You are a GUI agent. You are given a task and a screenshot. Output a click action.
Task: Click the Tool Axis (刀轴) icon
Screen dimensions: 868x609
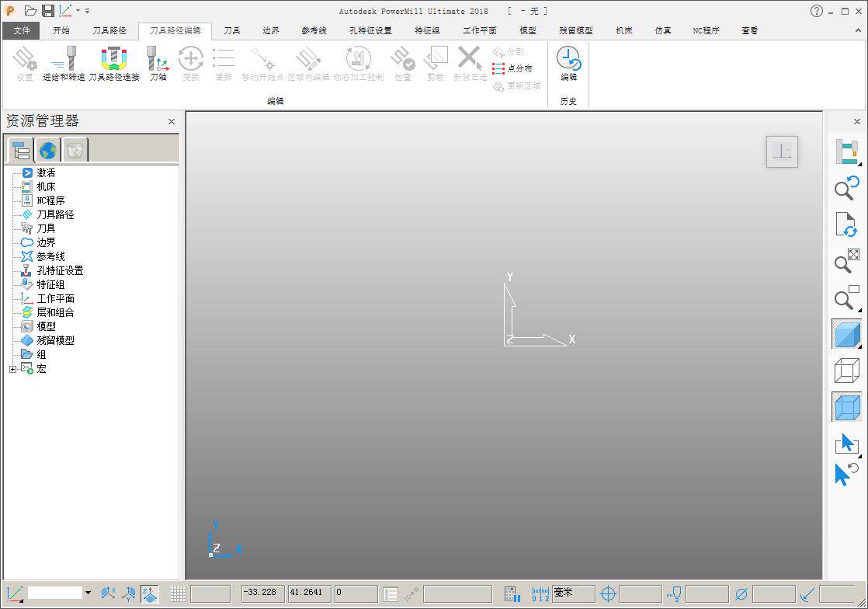tap(158, 64)
